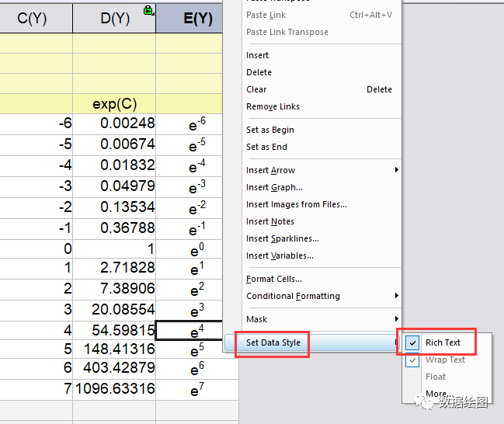Image resolution: width=504 pixels, height=424 pixels.
Task: Choose Set as Begin
Action: coord(322,130)
